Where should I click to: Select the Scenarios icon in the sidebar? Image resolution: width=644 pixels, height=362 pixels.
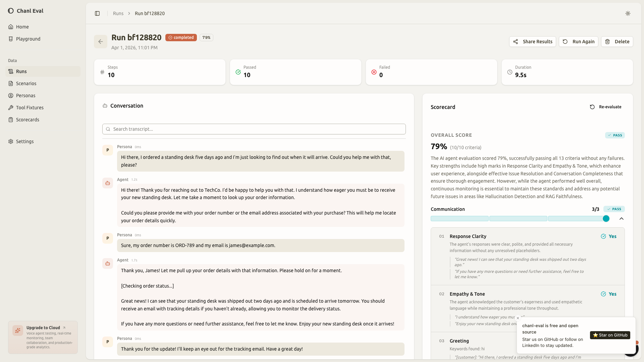11,83
